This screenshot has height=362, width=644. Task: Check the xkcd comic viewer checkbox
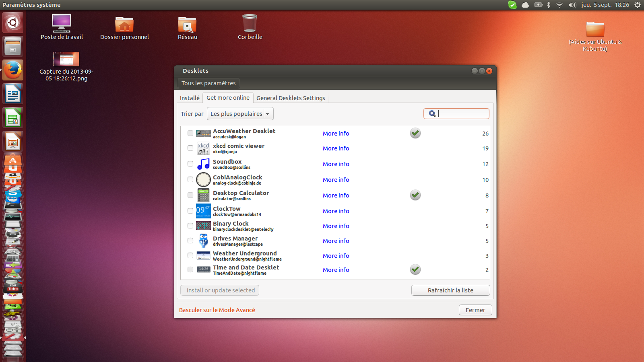190,148
